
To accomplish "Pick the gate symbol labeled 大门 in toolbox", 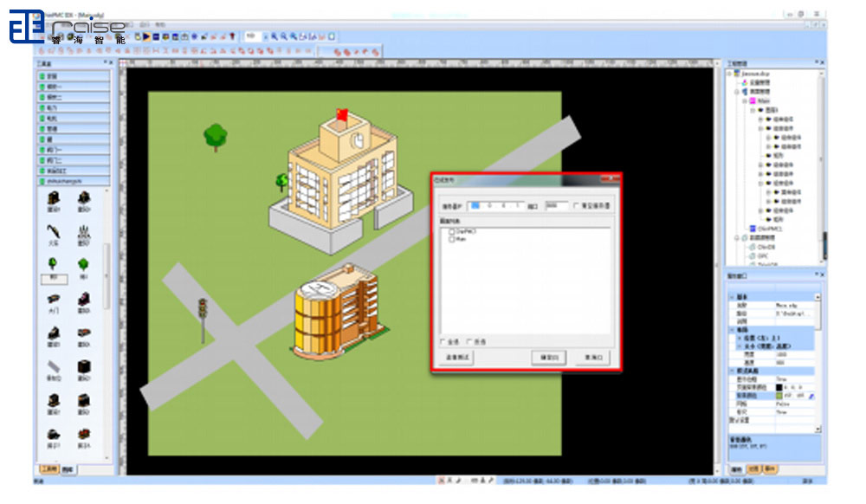I will point(54,302).
